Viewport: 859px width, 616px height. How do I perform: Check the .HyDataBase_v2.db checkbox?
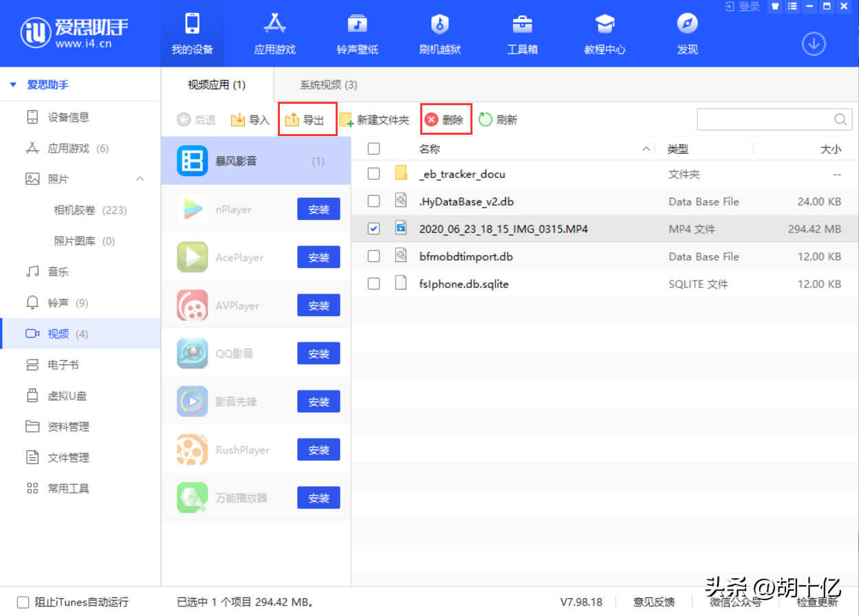[373, 201]
